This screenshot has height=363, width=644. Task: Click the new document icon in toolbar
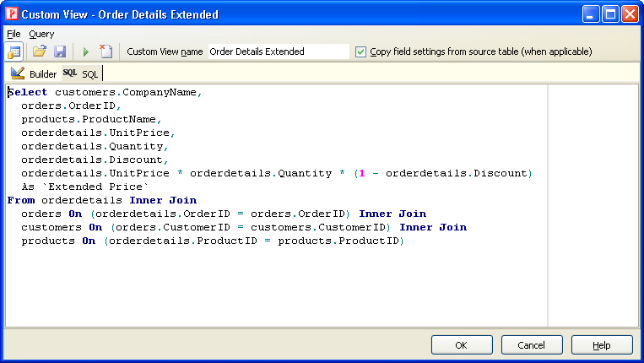tap(106, 51)
